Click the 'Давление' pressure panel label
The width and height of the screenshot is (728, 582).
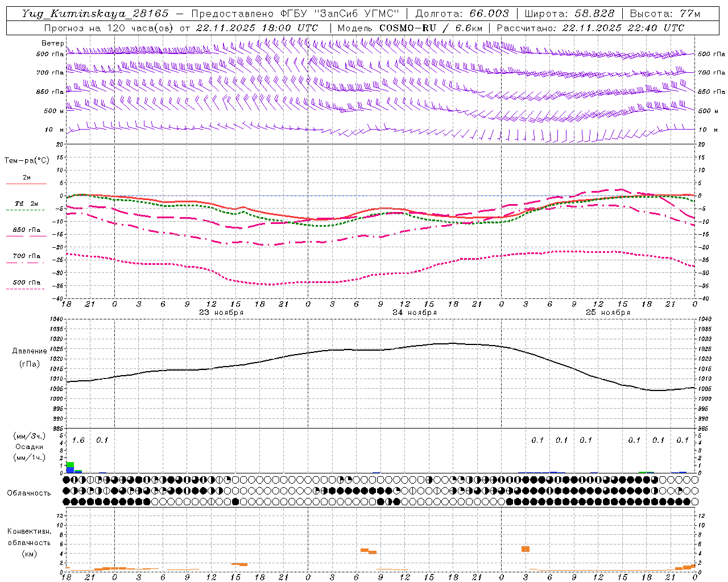pos(30,351)
